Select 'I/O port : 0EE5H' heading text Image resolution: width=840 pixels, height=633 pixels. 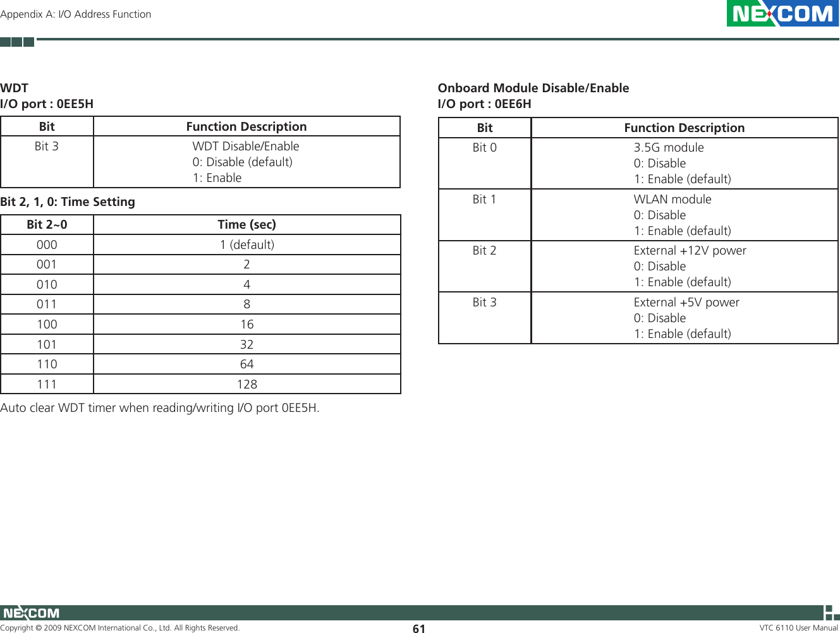coord(47,104)
